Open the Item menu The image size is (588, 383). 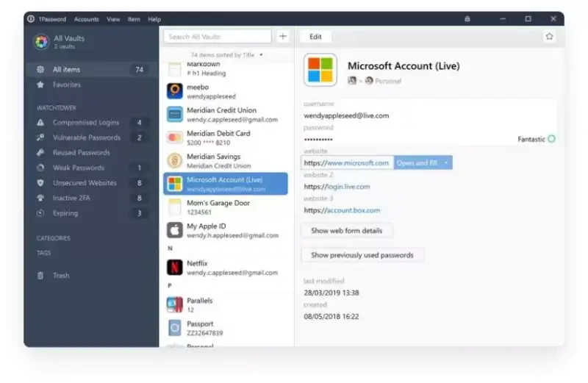134,19
